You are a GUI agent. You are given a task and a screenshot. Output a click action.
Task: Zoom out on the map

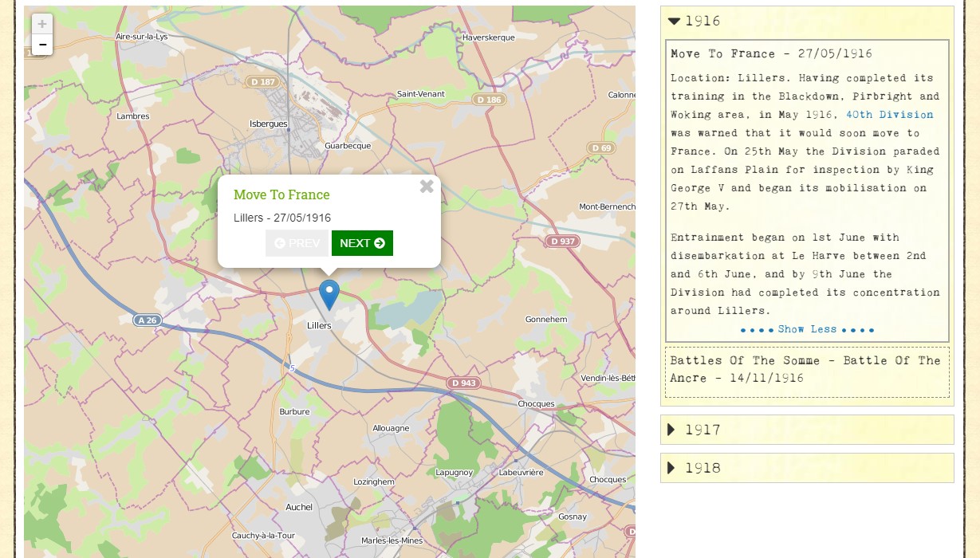pyautogui.click(x=42, y=45)
